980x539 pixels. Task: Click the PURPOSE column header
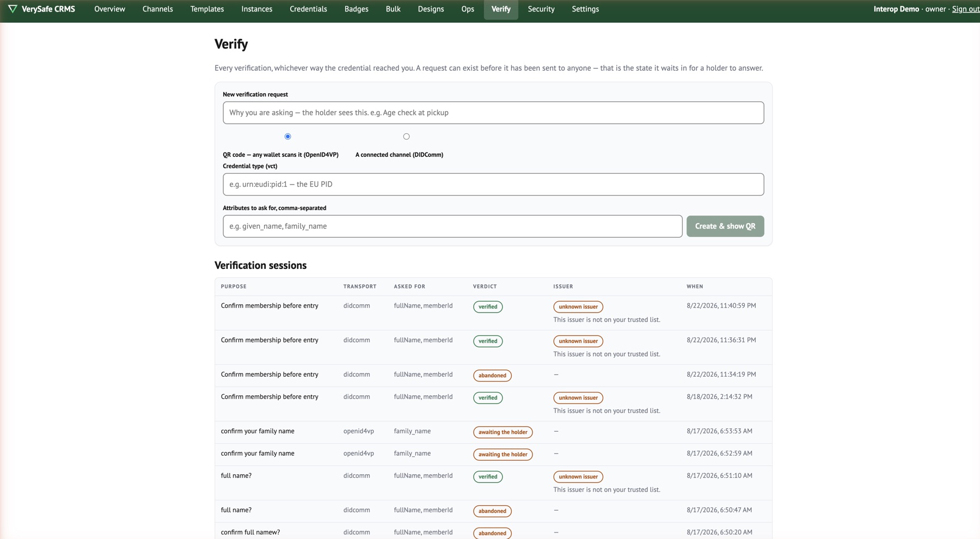point(234,286)
